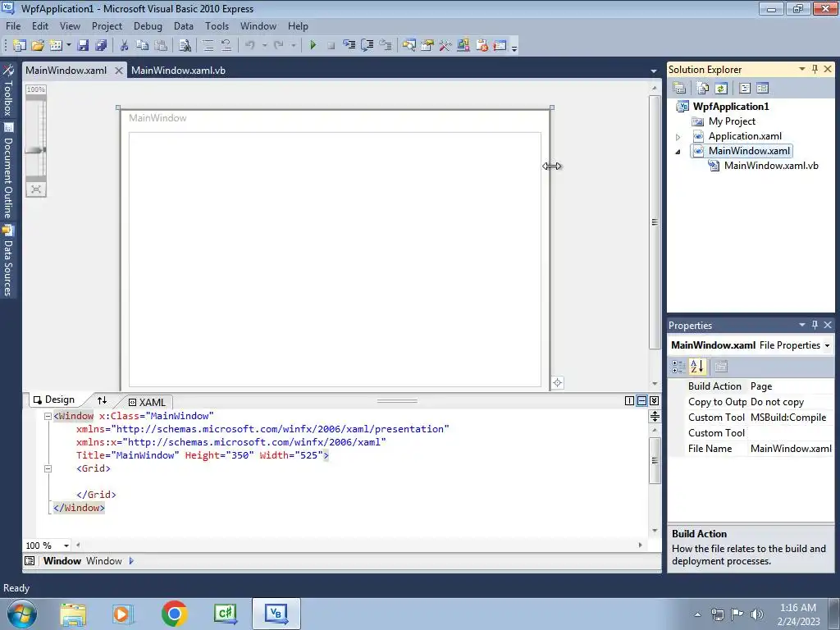Click the Add New Item toolbar icon

(56, 46)
